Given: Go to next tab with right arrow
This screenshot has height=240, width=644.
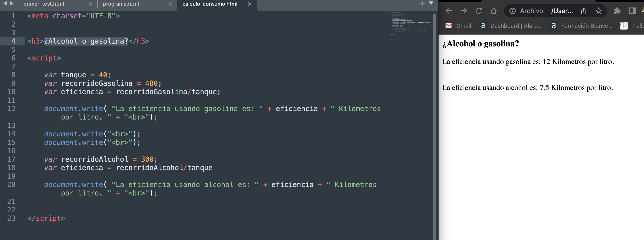Looking at the screenshot, I should (11, 4).
